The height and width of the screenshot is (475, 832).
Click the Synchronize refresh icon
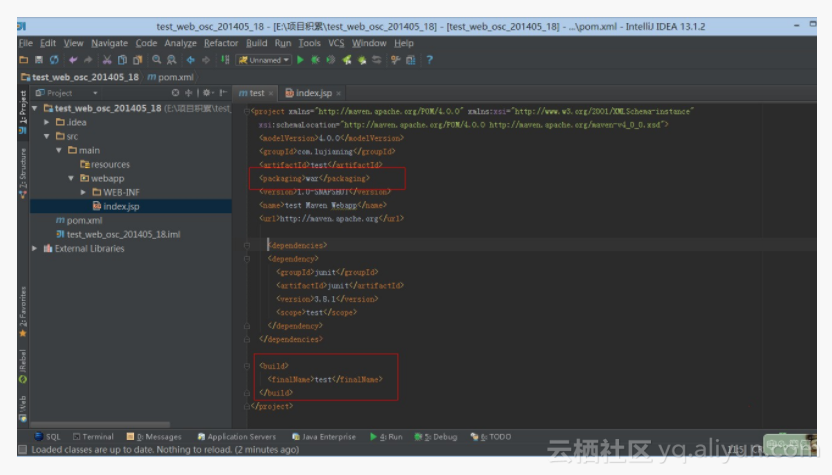click(x=54, y=60)
